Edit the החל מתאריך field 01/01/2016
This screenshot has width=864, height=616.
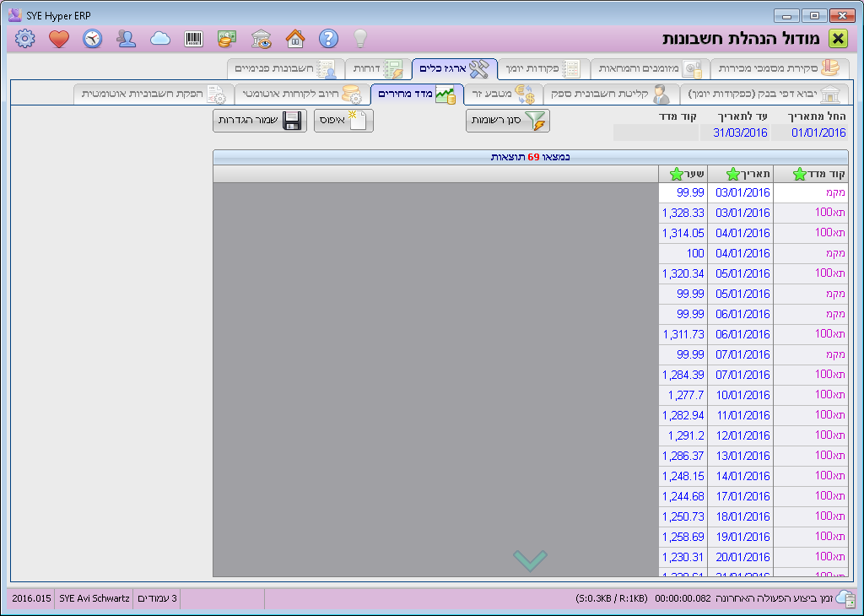coord(809,132)
